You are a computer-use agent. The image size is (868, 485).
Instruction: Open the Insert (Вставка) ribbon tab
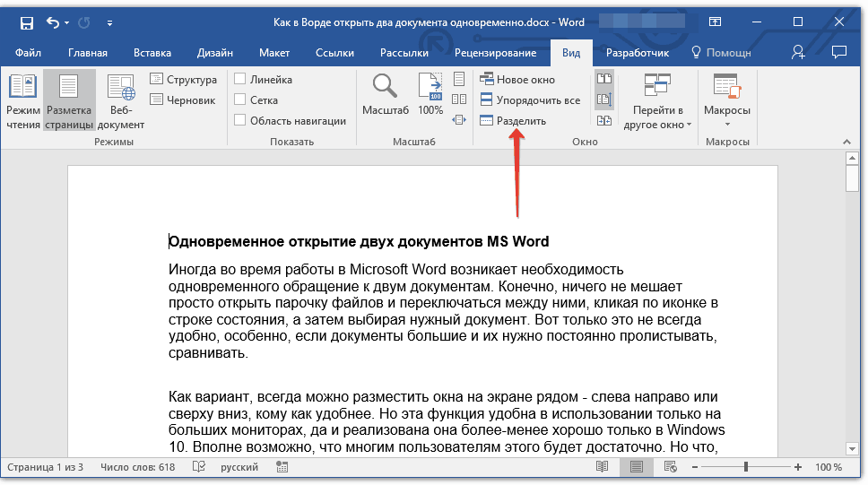coord(152,53)
